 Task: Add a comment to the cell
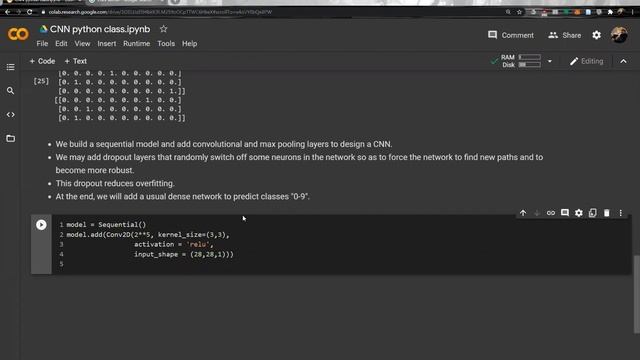565,213
